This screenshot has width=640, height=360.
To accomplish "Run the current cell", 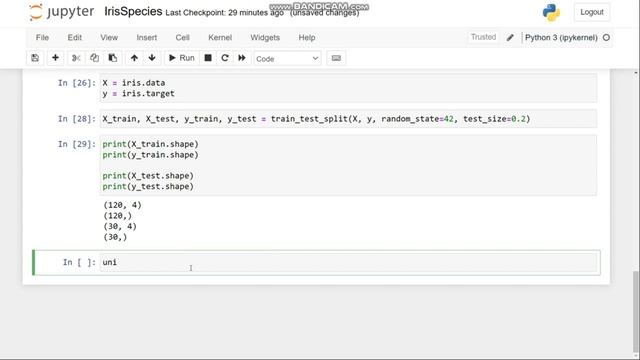I will click(182, 58).
